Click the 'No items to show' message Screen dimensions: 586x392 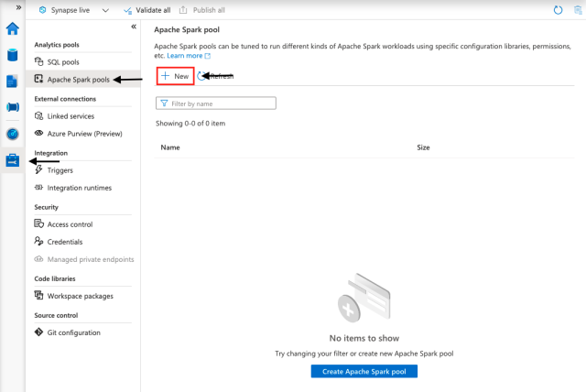[364, 338]
